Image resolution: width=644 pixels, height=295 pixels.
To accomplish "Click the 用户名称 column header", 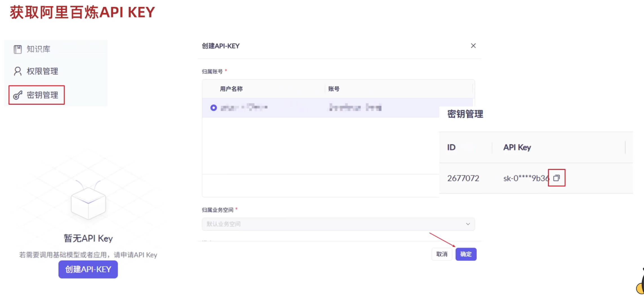I will click(x=231, y=89).
